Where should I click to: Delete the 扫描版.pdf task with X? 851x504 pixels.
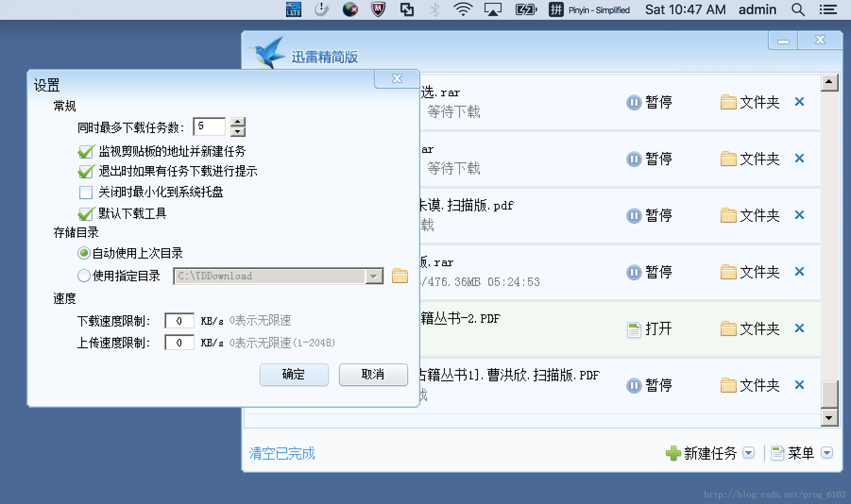[800, 215]
